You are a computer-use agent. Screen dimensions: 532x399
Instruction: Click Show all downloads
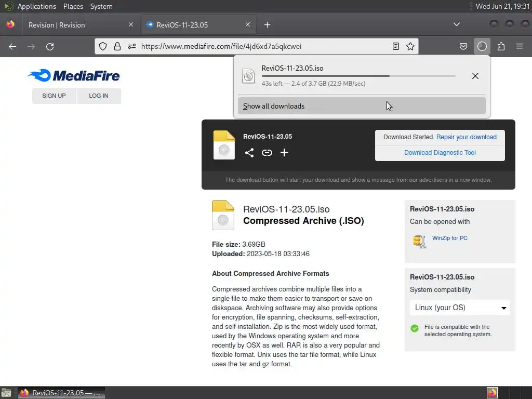[x=362, y=106]
